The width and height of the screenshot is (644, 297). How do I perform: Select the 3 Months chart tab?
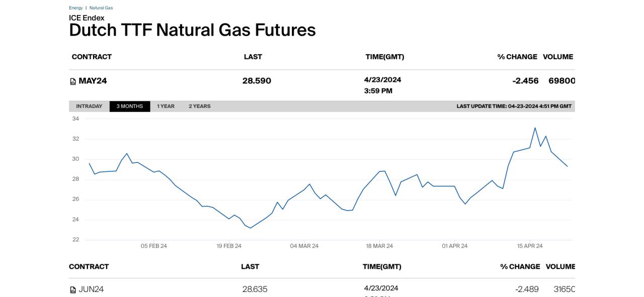coord(130,107)
